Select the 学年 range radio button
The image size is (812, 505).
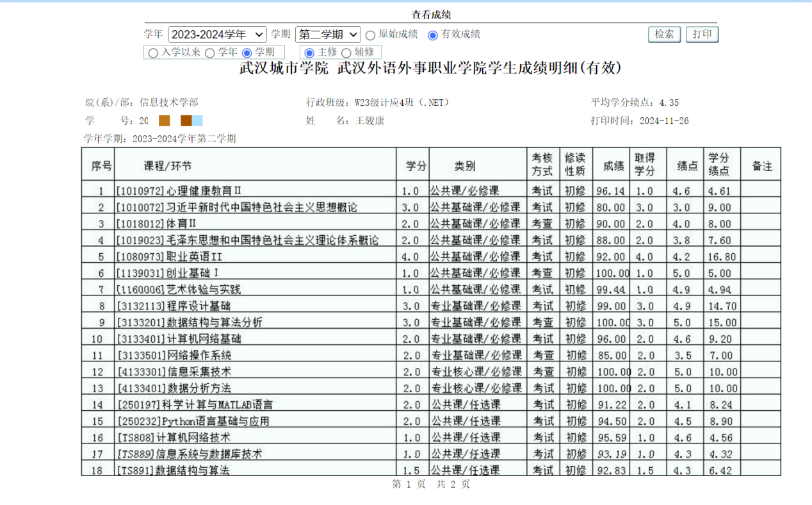pyautogui.click(x=210, y=53)
